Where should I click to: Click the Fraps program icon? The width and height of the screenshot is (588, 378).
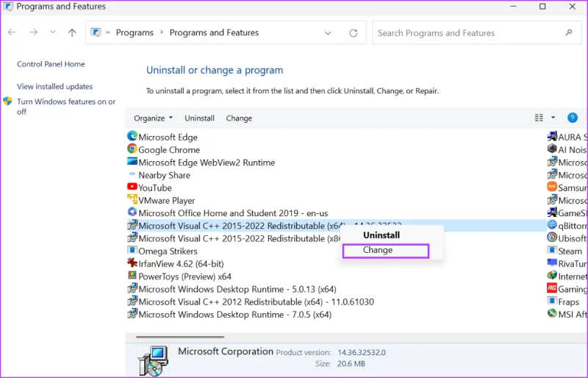552,301
